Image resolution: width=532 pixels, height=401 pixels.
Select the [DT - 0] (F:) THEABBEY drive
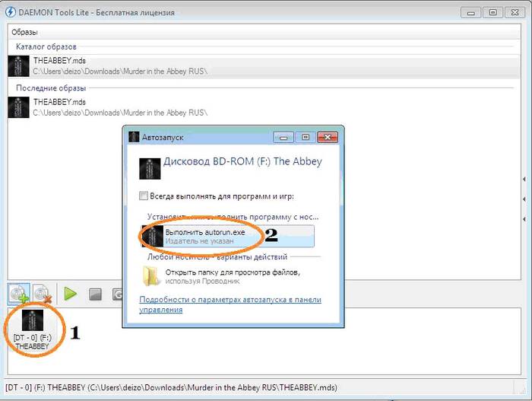pyautogui.click(x=31, y=329)
